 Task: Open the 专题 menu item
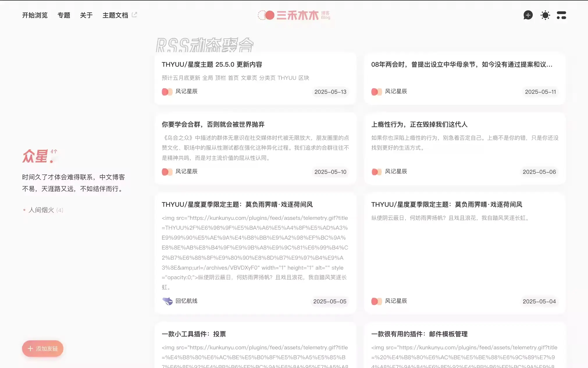[64, 15]
